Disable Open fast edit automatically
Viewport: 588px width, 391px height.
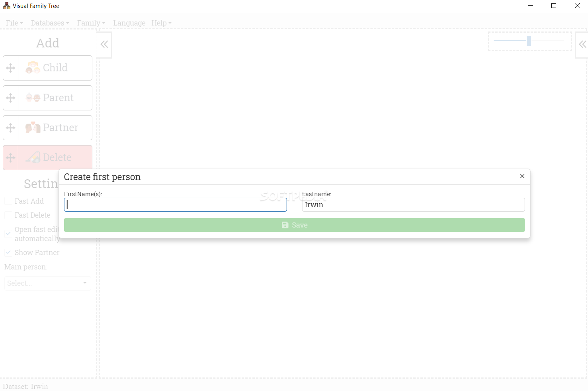[x=8, y=234]
